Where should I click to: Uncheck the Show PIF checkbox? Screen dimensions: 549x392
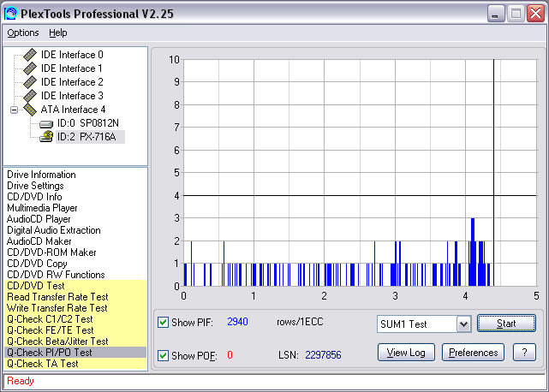163,322
